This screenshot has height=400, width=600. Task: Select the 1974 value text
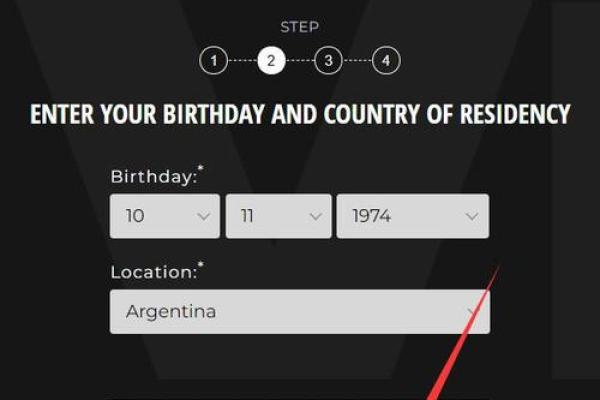(372, 216)
